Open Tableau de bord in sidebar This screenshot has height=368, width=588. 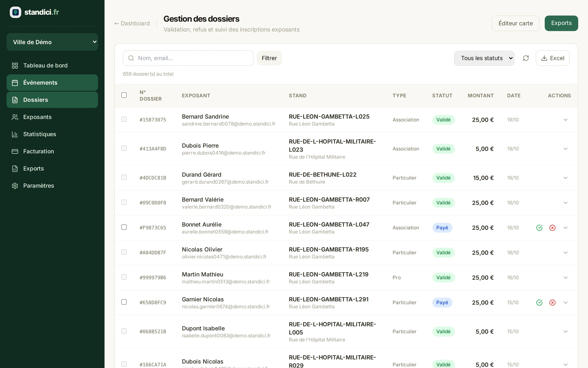pyautogui.click(x=52, y=65)
